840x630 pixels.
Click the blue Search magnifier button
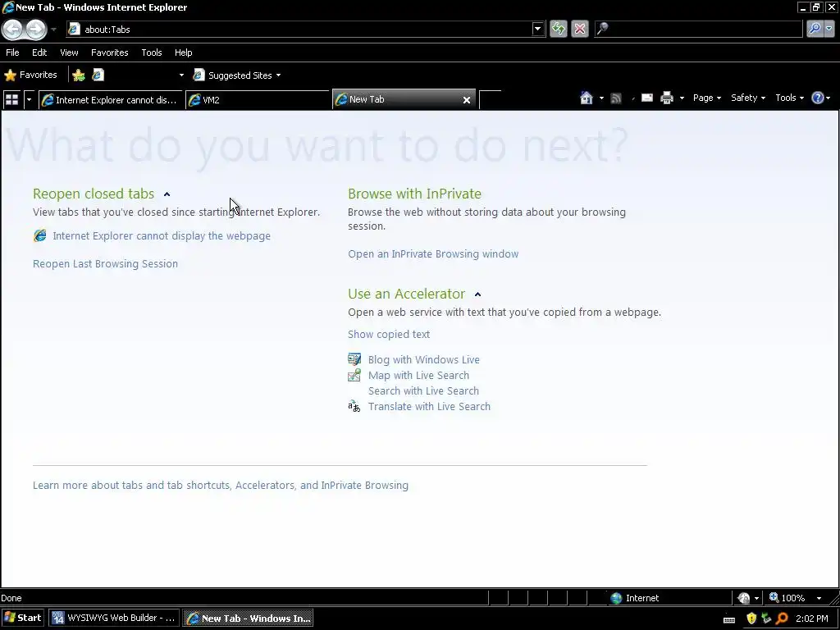tap(815, 29)
